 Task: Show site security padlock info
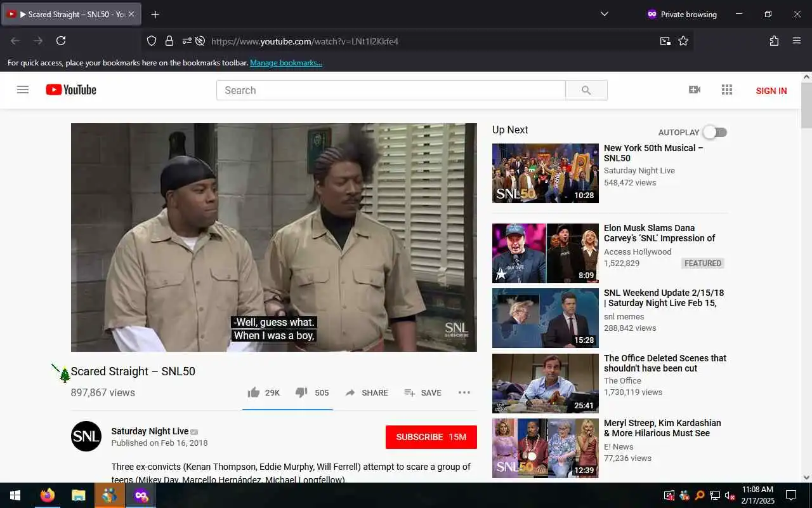click(x=169, y=41)
